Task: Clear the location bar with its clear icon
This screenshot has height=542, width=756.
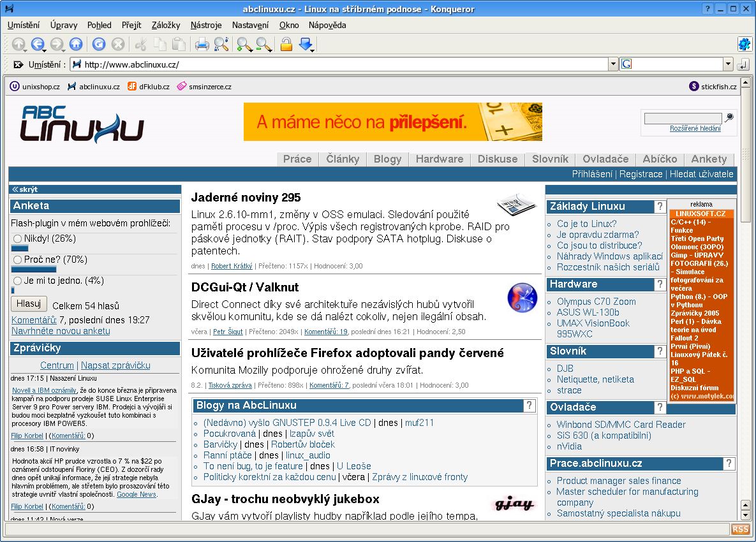Action: [19, 64]
